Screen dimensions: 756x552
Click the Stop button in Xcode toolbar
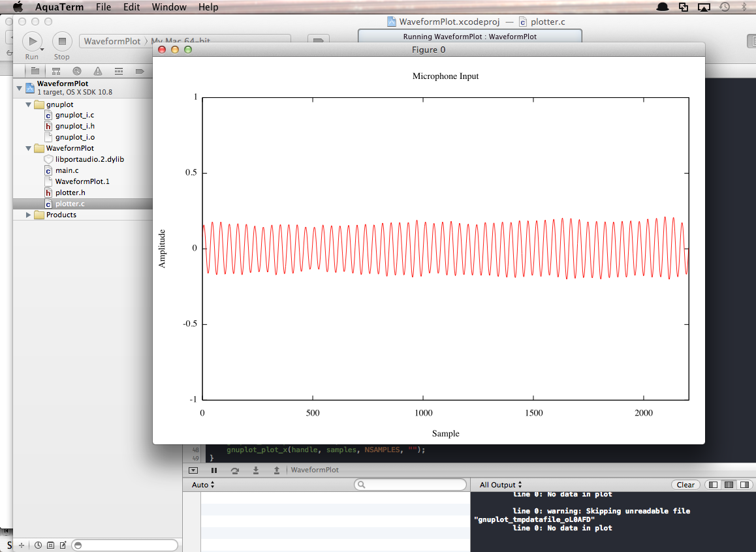pos(61,41)
